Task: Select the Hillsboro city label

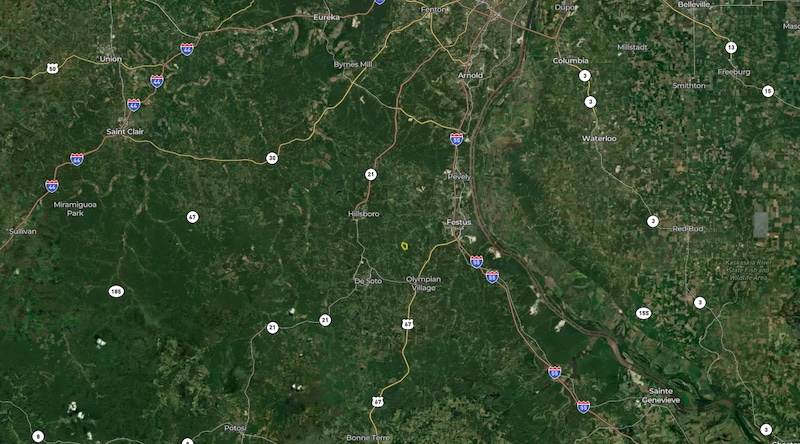Action: point(364,214)
